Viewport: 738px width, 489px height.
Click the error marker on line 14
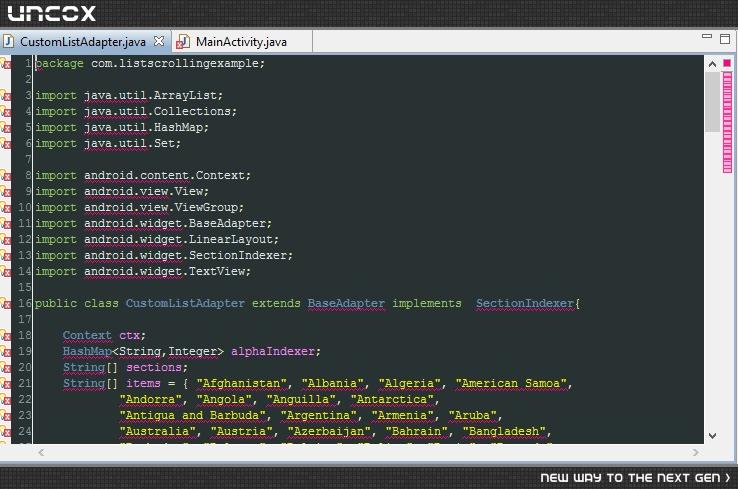point(5,272)
